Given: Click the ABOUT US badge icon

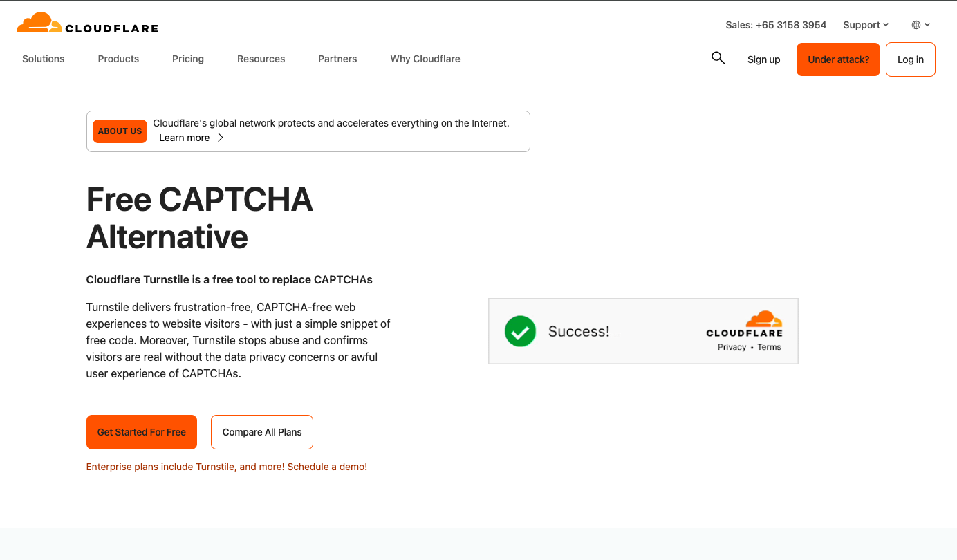Looking at the screenshot, I should [120, 131].
